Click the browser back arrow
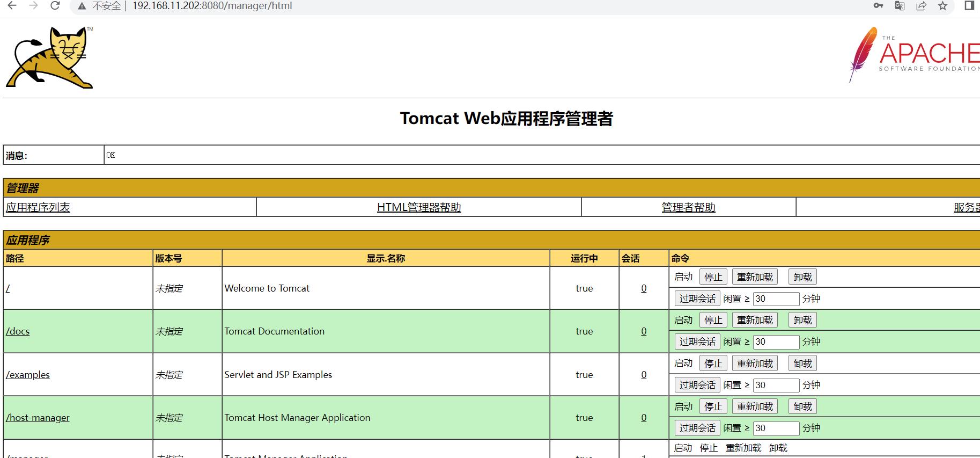This screenshot has width=980, height=458. [x=12, y=6]
